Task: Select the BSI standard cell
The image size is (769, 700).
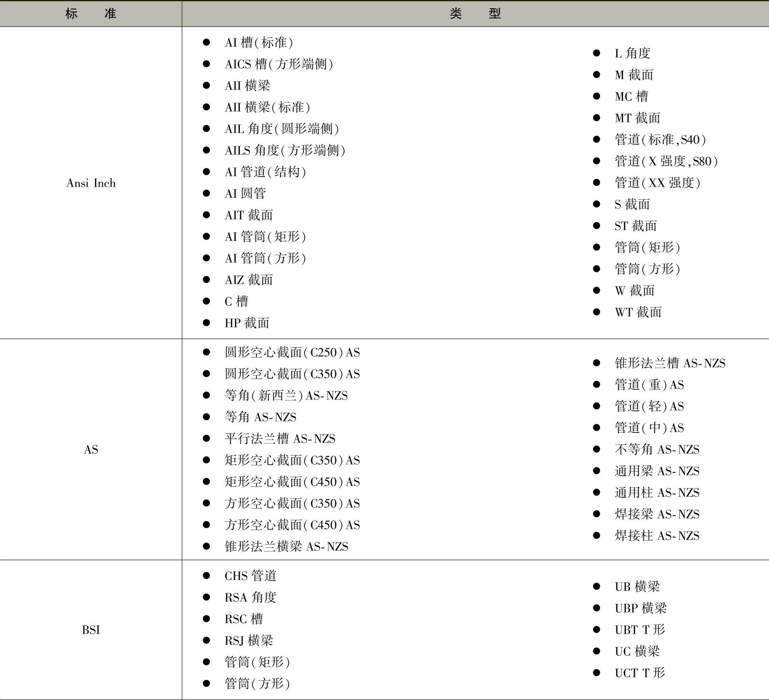Action: [x=91, y=630]
